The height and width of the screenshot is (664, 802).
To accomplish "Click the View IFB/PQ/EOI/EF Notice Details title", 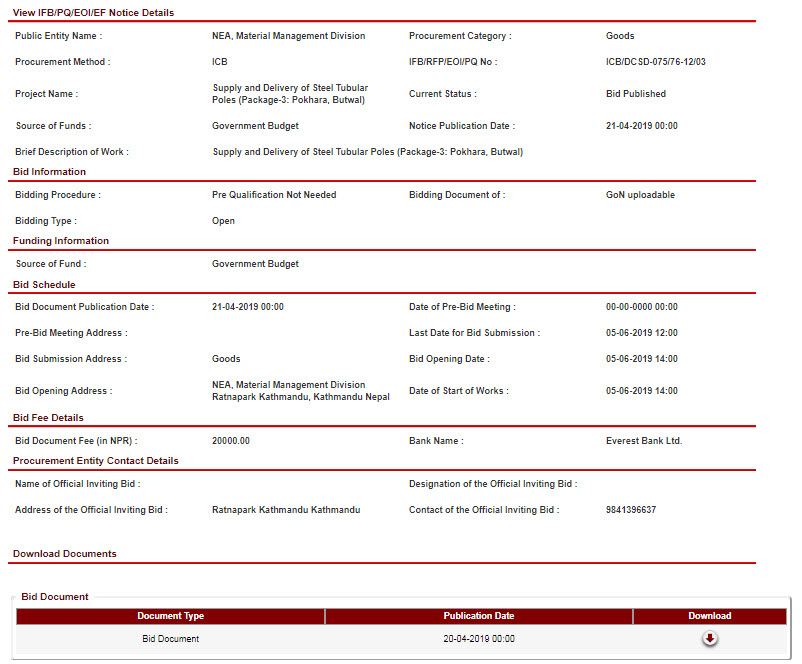I will click(93, 13).
